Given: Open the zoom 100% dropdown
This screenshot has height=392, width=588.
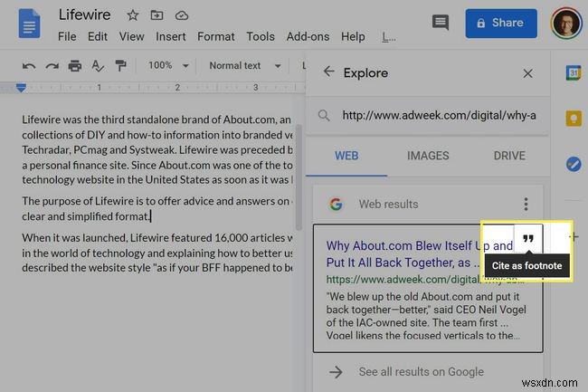Looking at the screenshot, I should coord(168,66).
